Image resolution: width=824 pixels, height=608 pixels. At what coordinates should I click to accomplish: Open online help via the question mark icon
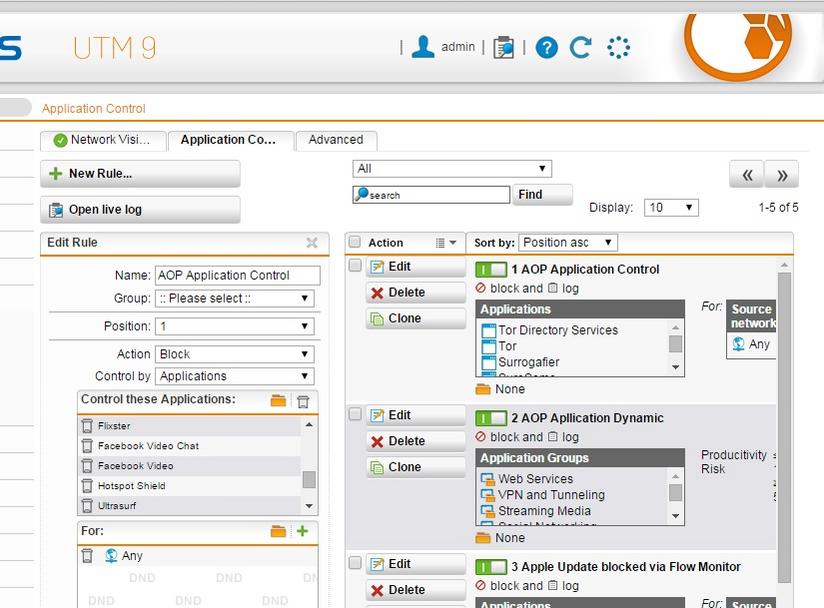(x=547, y=48)
